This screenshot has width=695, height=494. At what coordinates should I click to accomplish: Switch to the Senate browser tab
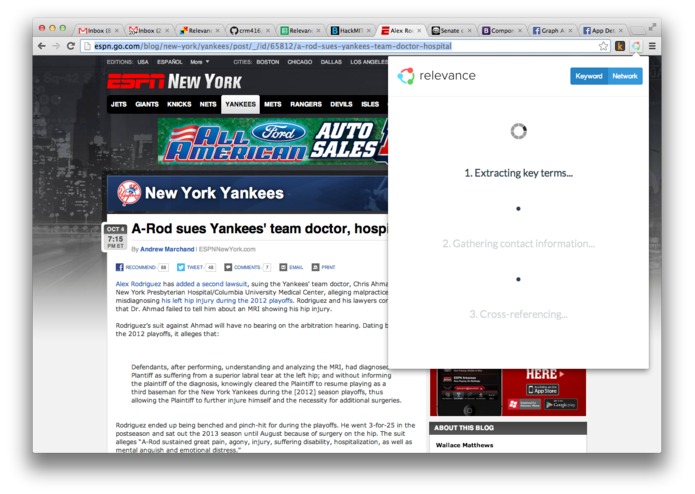tap(452, 31)
